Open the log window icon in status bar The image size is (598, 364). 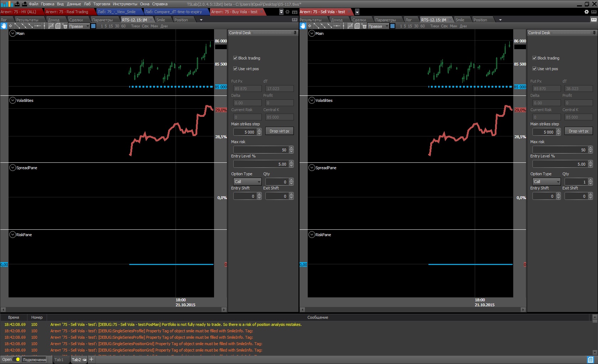590,360
